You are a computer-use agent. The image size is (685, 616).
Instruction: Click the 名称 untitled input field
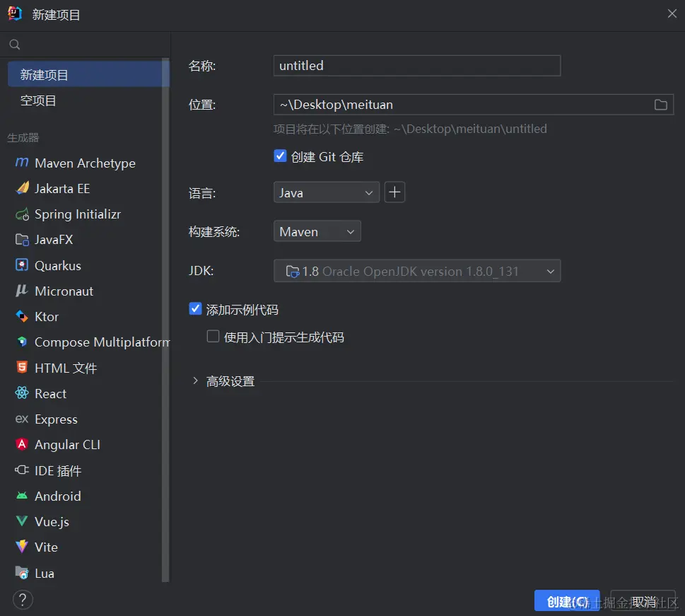tap(417, 66)
